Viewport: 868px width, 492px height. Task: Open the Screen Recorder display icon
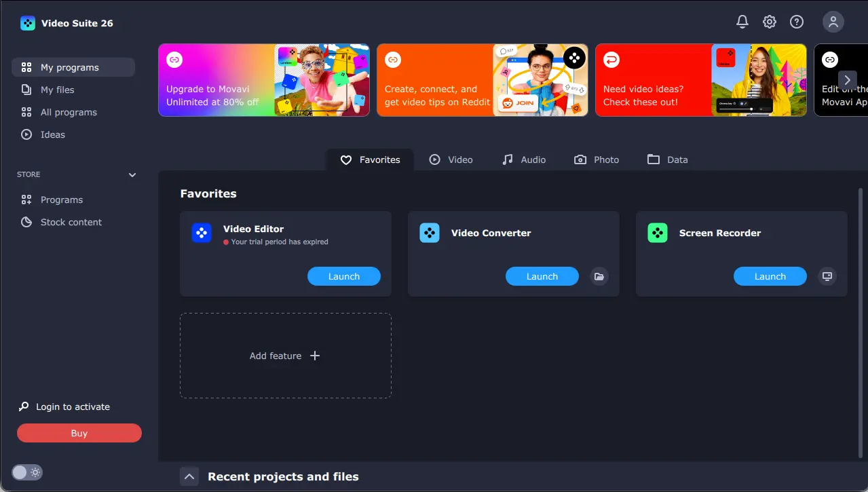(827, 276)
